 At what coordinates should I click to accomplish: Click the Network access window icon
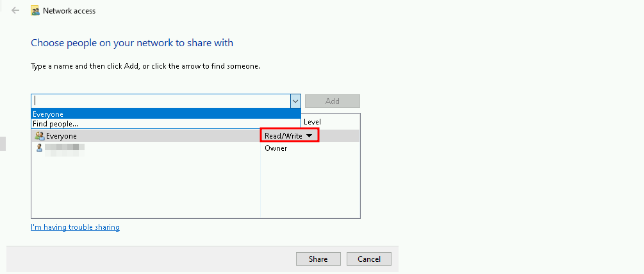(x=35, y=11)
